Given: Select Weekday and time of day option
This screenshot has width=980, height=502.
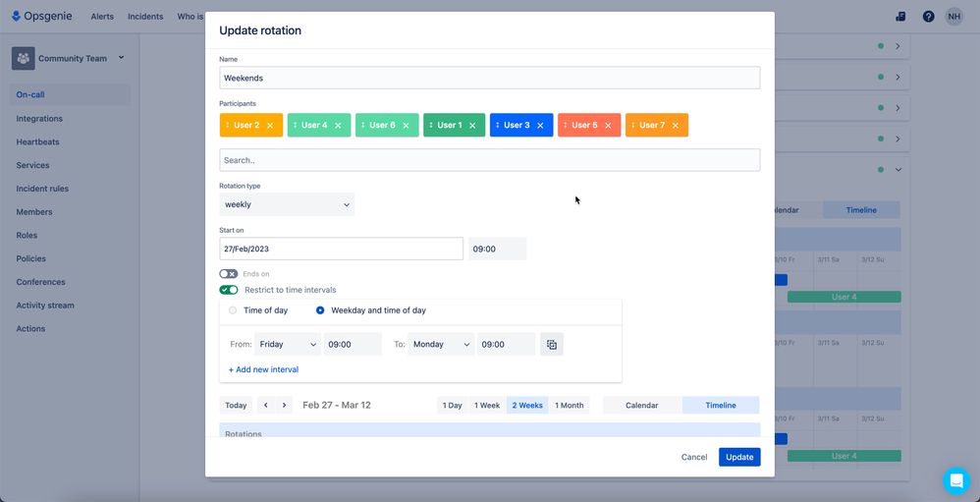Looking at the screenshot, I should point(320,310).
